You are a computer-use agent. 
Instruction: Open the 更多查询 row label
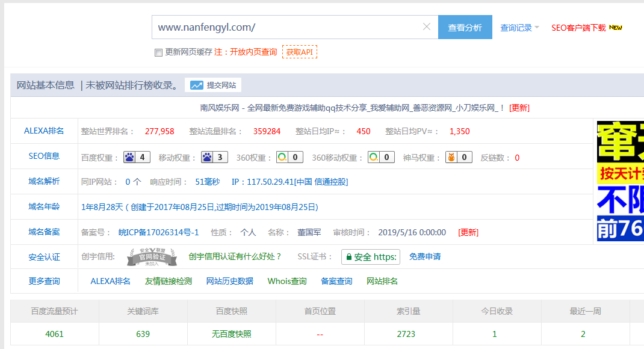point(44,281)
